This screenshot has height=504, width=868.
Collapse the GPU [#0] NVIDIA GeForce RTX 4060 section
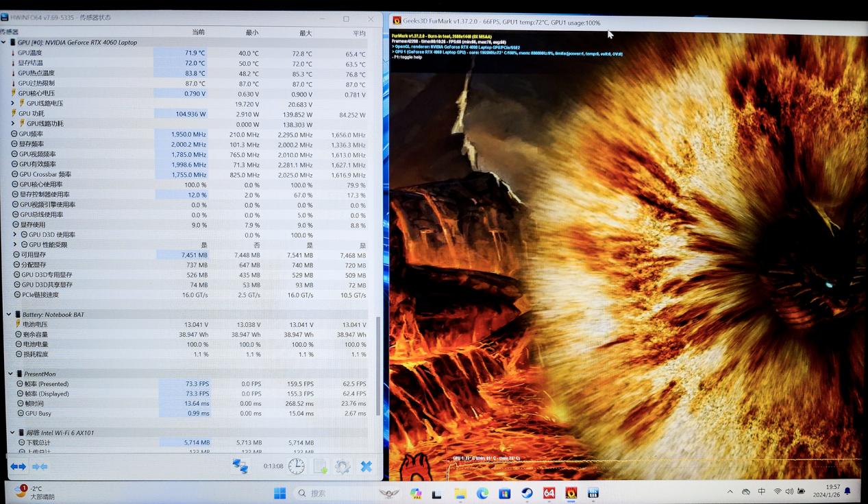pyautogui.click(x=4, y=43)
